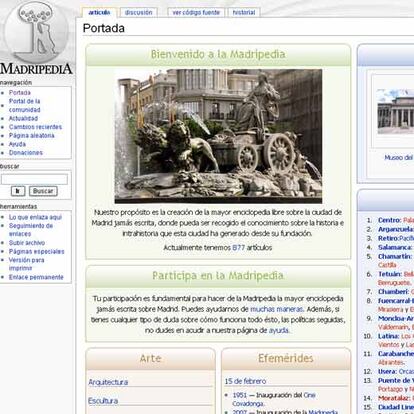
Task: Open the Moratalaz district link
Action: pos(394,398)
